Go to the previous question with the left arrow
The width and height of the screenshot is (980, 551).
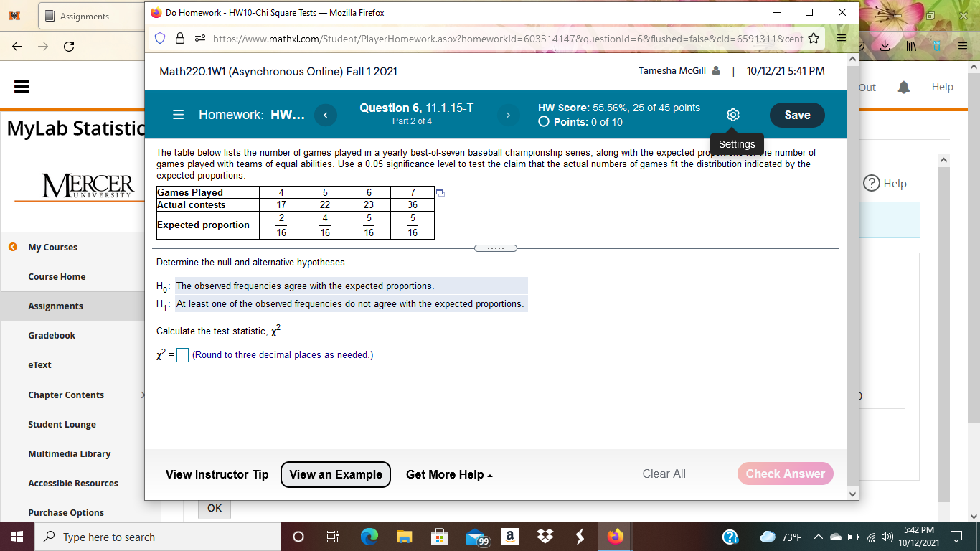(326, 115)
